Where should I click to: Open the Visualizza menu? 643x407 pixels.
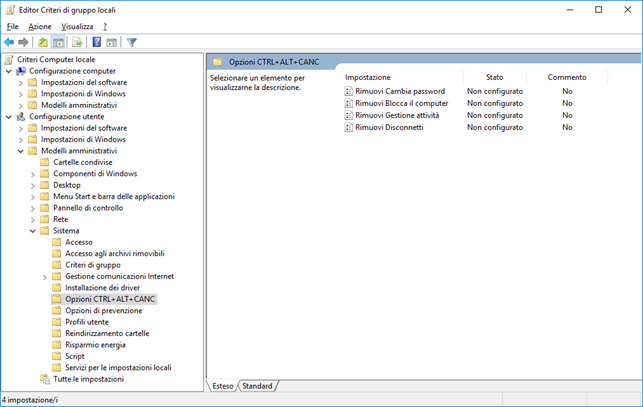[77, 26]
